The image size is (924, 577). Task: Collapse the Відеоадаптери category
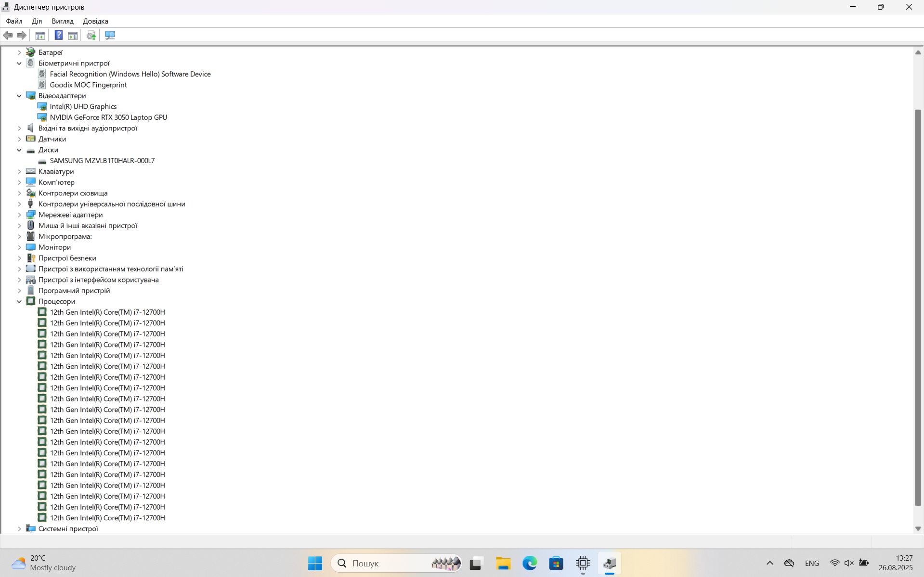pyautogui.click(x=19, y=96)
